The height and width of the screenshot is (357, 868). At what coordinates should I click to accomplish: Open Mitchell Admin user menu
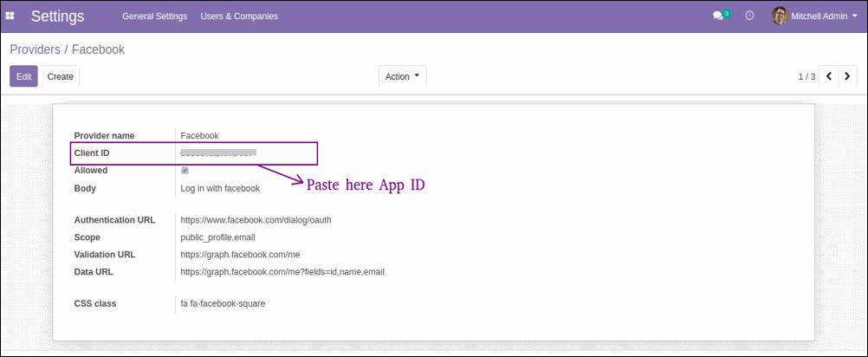tap(815, 16)
